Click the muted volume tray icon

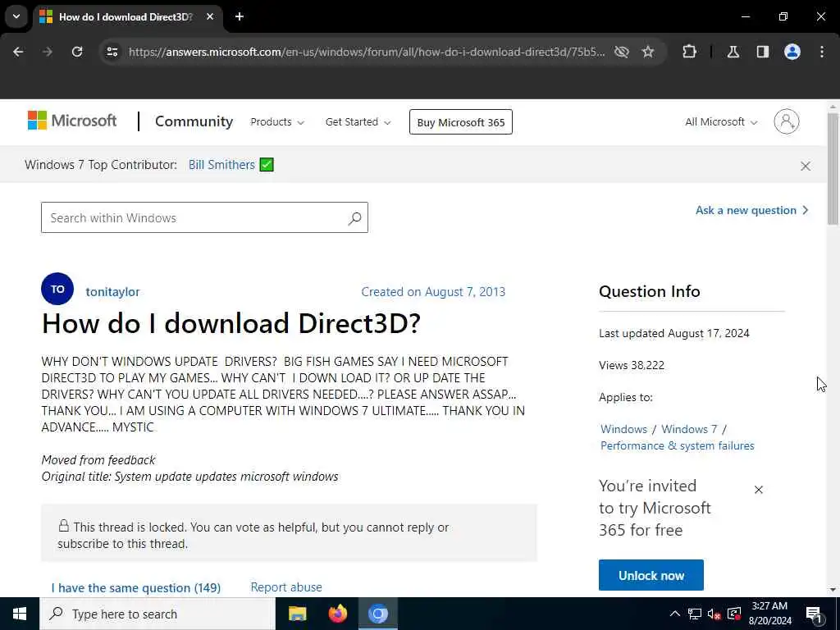coord(714,614)
